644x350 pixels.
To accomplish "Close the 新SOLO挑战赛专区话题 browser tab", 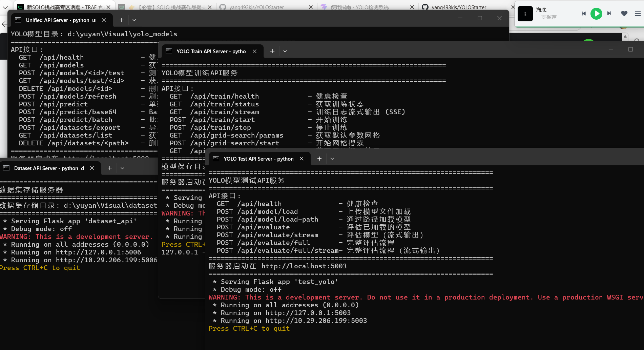I will point(108,7).
